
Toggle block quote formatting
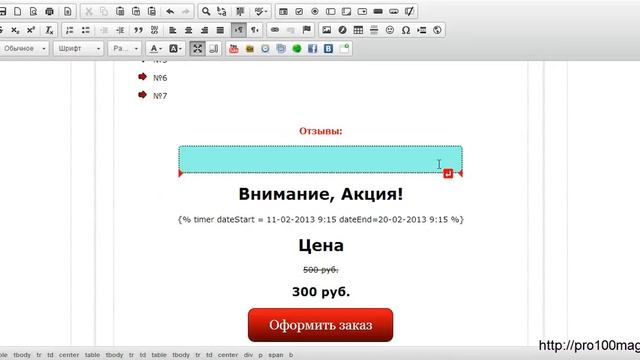click(x=138, y=30)
